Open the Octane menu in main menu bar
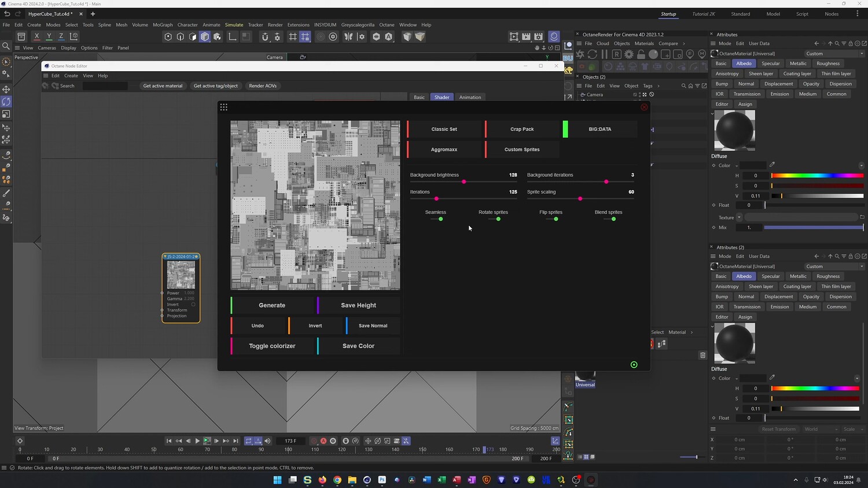This screenshot has height=488, width=868. [387, 25]
